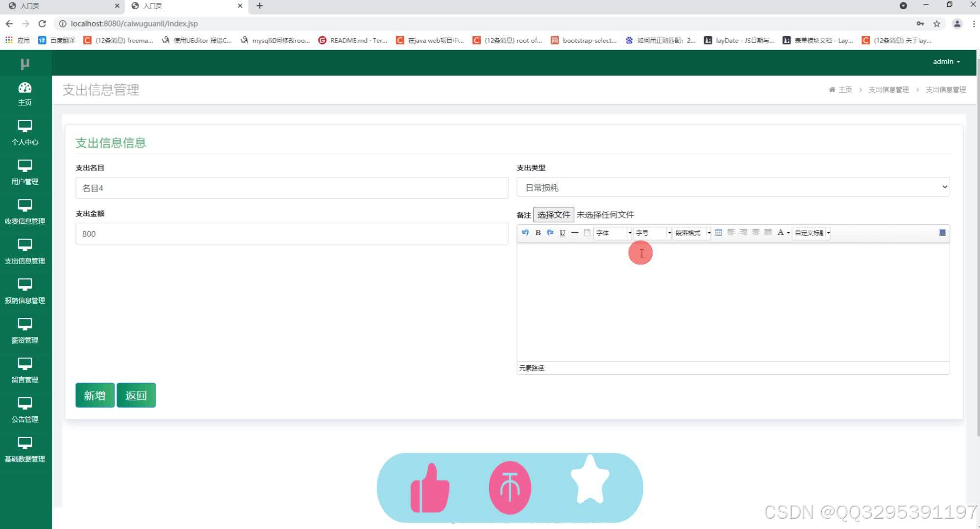Viewport: 980px width, 529px height.
Task: Open the 支出类型 dropdown
Action: (x=733, y=187)
